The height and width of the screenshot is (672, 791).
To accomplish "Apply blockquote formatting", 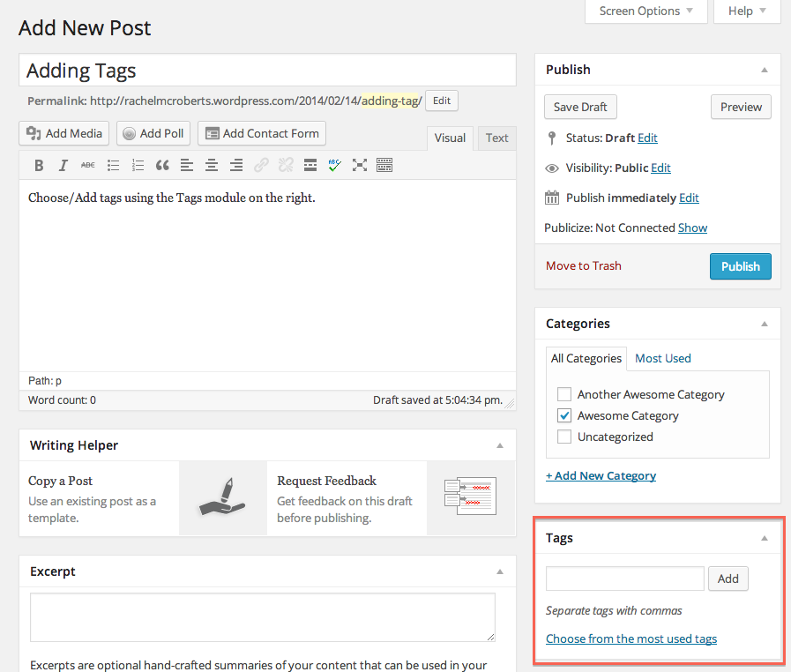I will click(162, 165).
